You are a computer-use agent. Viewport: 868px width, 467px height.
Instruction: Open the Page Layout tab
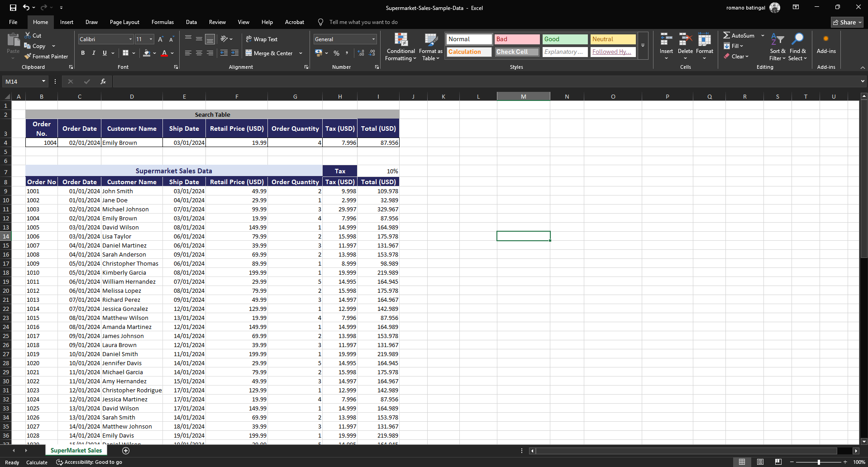(124, 22)
